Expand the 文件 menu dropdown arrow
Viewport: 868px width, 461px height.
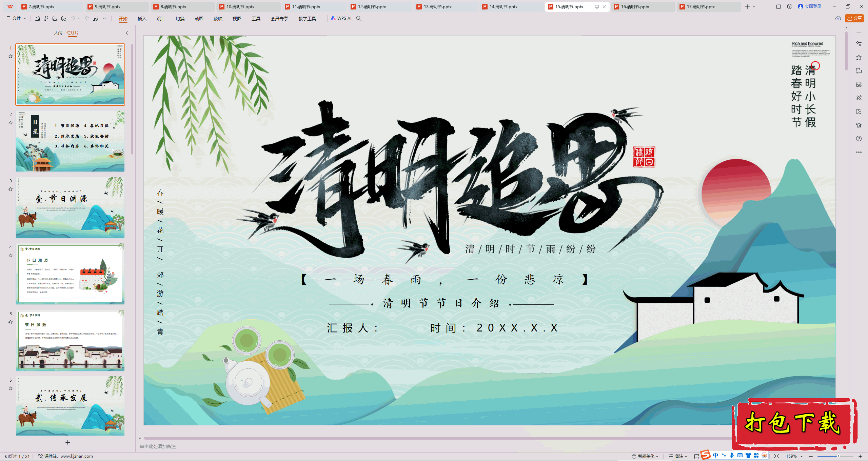click(25, 19)
